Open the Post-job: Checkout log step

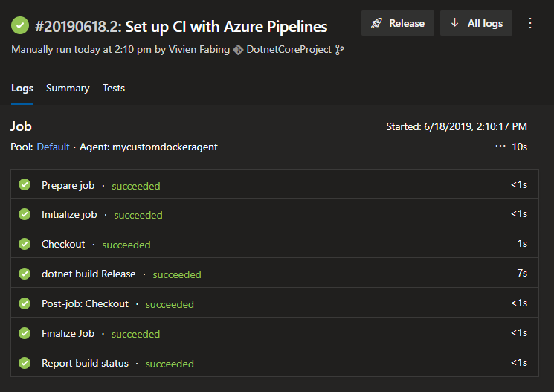point(274,303)
